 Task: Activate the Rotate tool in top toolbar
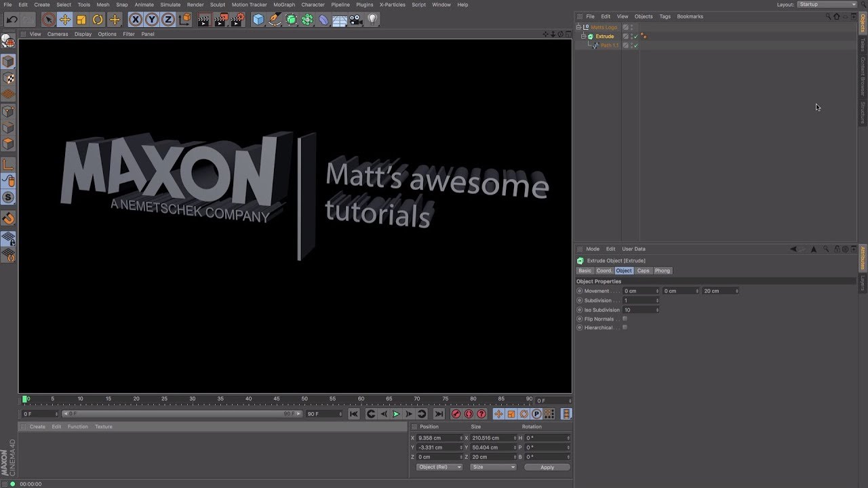click(x=98, y=20)
